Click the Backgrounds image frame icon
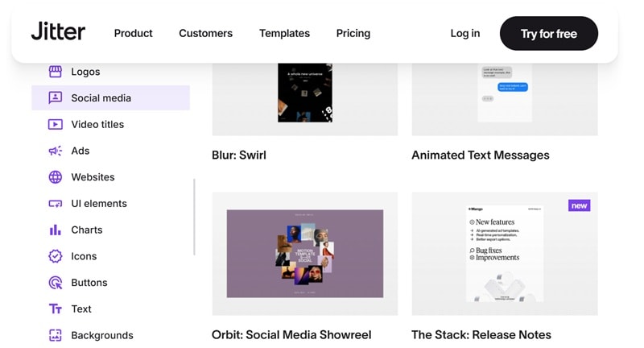This screenshot has height=348, width=644. [x=56, y=335]
